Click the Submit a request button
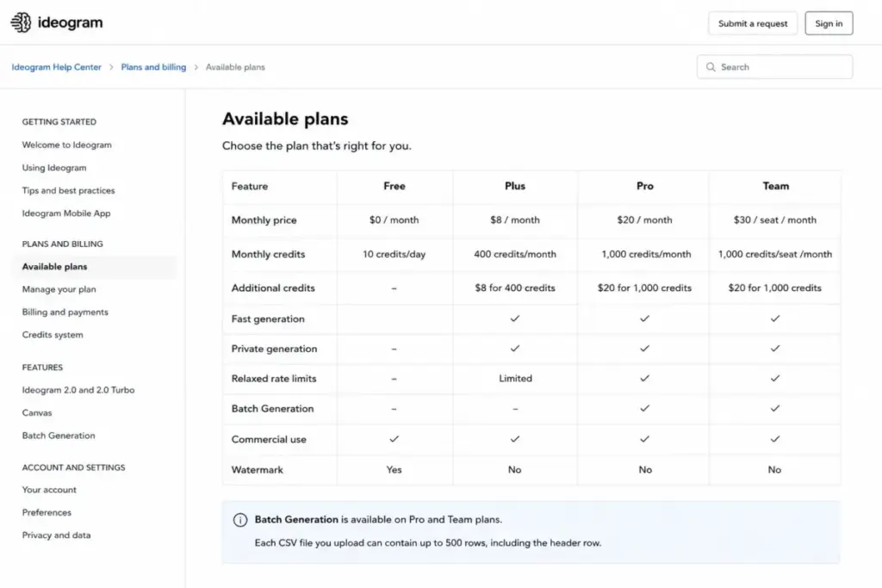This screenshot has width=882, height=588. coord(753,23)
